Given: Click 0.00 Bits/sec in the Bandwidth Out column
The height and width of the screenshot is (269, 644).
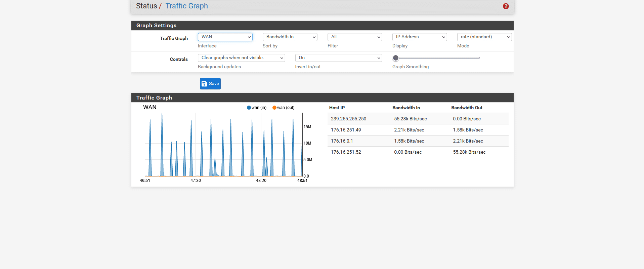Looking at the screenshot, I should 467,119.
